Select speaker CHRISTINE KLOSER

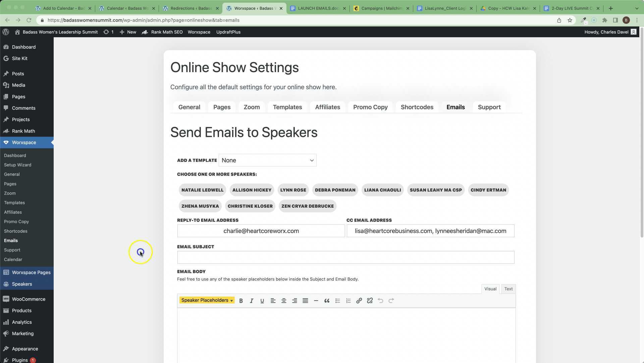click(250, 206)
